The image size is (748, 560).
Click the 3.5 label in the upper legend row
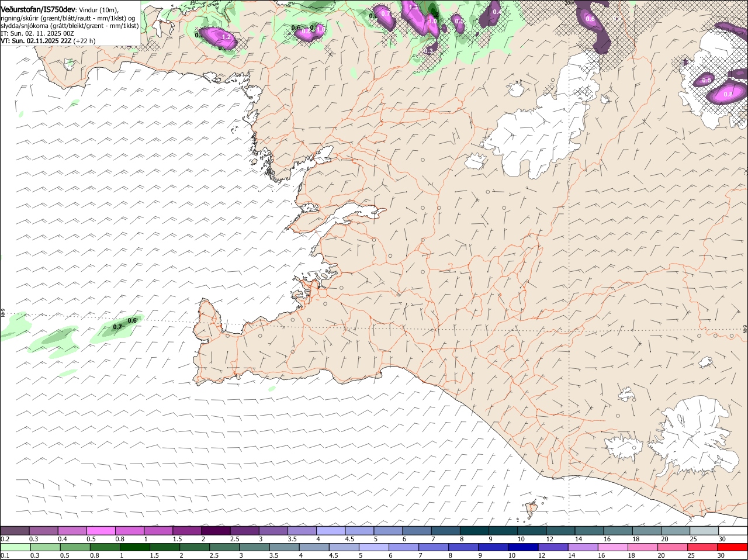click(292, 539)
